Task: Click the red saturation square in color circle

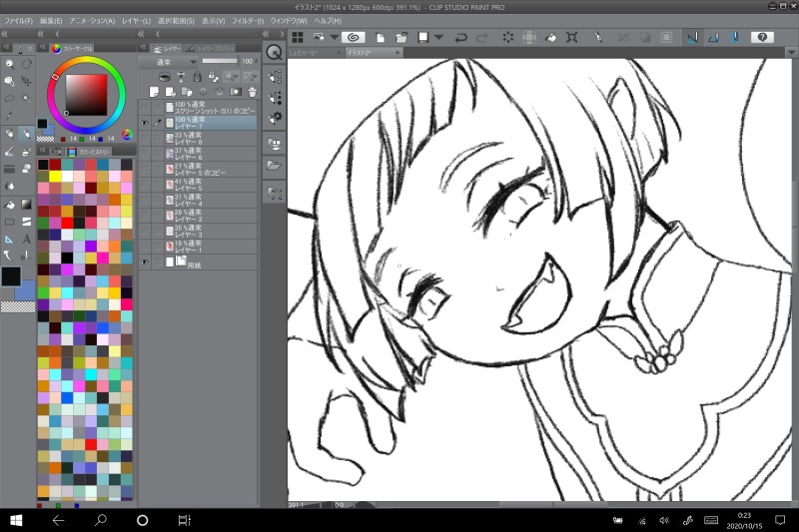Action: click(x=86, y=95)
